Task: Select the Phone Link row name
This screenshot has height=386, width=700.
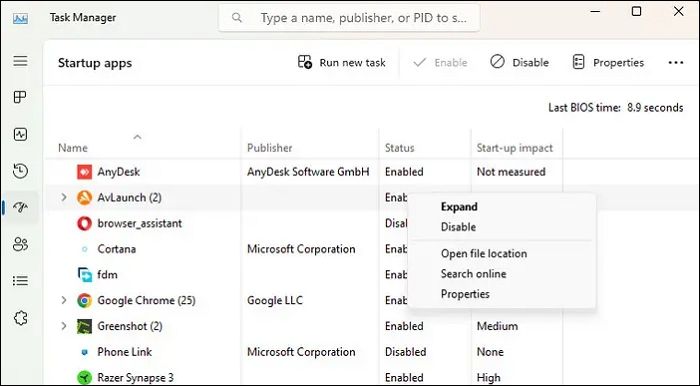Action: point(125,352)
